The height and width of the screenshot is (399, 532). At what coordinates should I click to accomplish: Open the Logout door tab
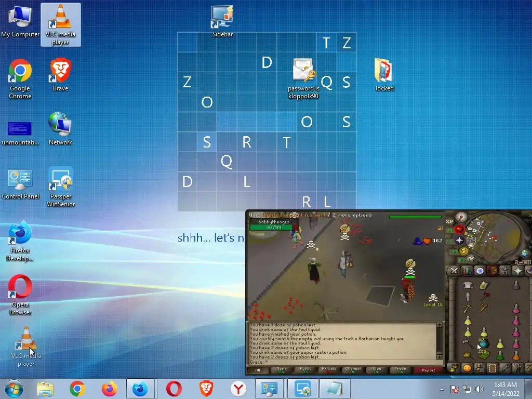pyautogui.click(x=492, y=368)
